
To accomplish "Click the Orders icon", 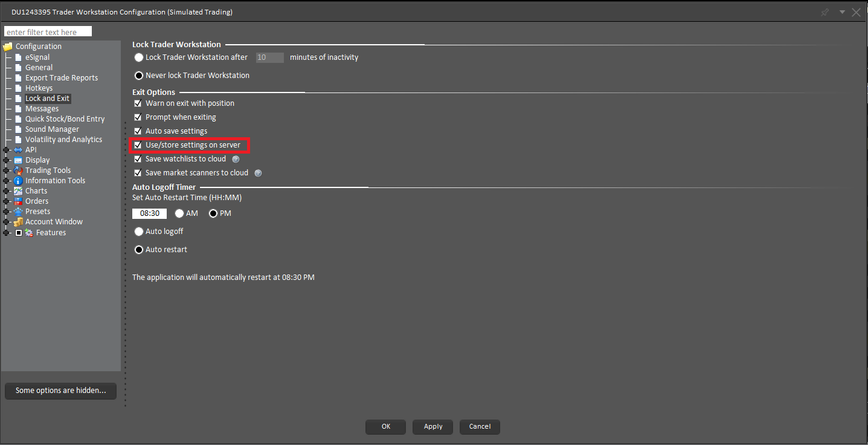I will (18, 201).
